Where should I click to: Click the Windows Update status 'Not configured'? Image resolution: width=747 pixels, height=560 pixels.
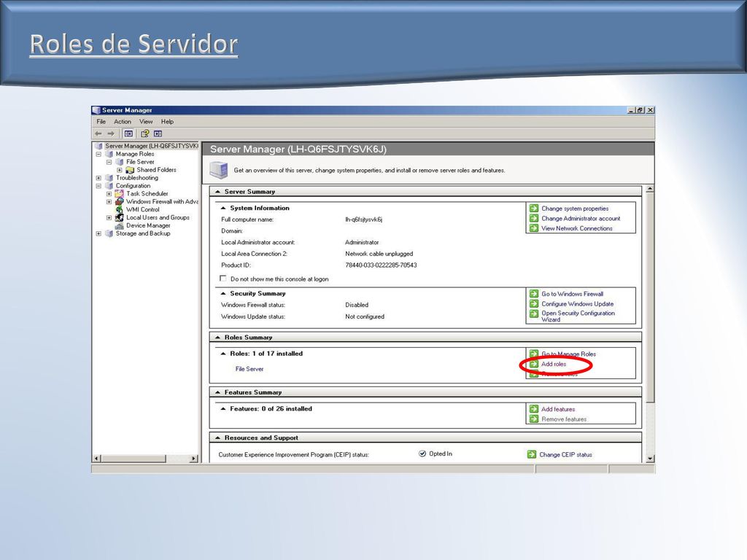tap(365, 316)
